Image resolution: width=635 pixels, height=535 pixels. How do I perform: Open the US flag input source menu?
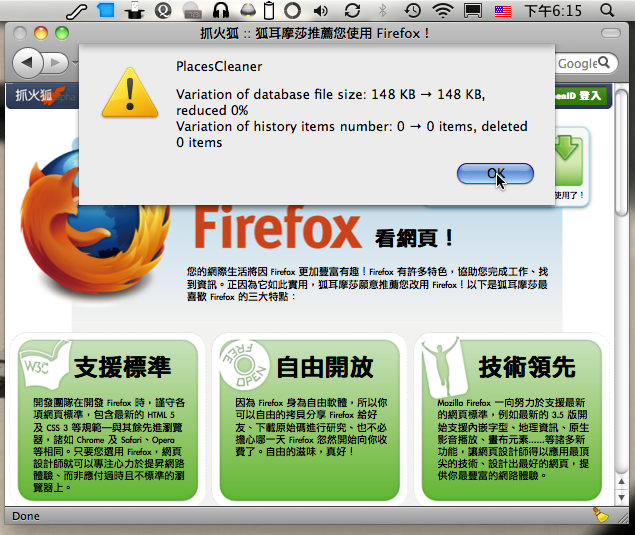[503, 11]
